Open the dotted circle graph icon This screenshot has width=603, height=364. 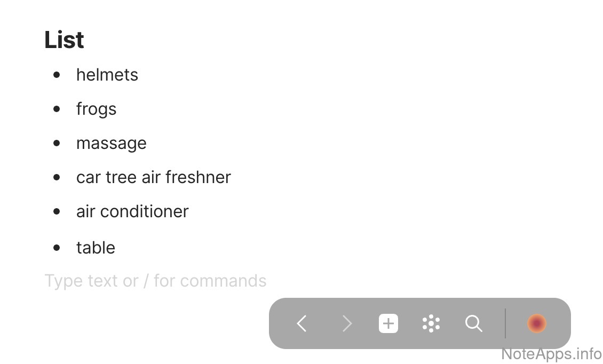click(x=431, y=323)
